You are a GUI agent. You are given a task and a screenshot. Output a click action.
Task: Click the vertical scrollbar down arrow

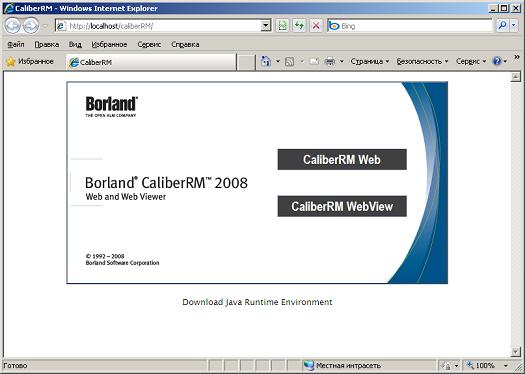pyautogui.click(x=516, y=352)
